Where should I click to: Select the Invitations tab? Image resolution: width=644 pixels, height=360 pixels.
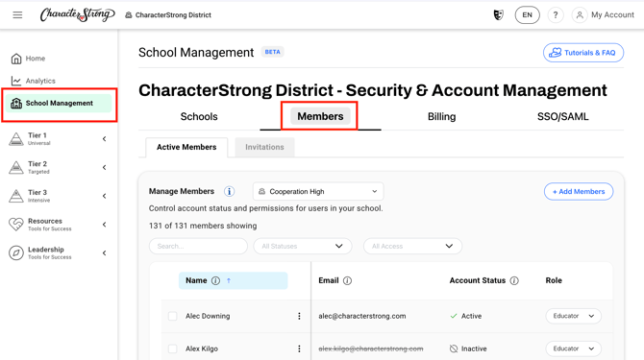click(264, 147)
